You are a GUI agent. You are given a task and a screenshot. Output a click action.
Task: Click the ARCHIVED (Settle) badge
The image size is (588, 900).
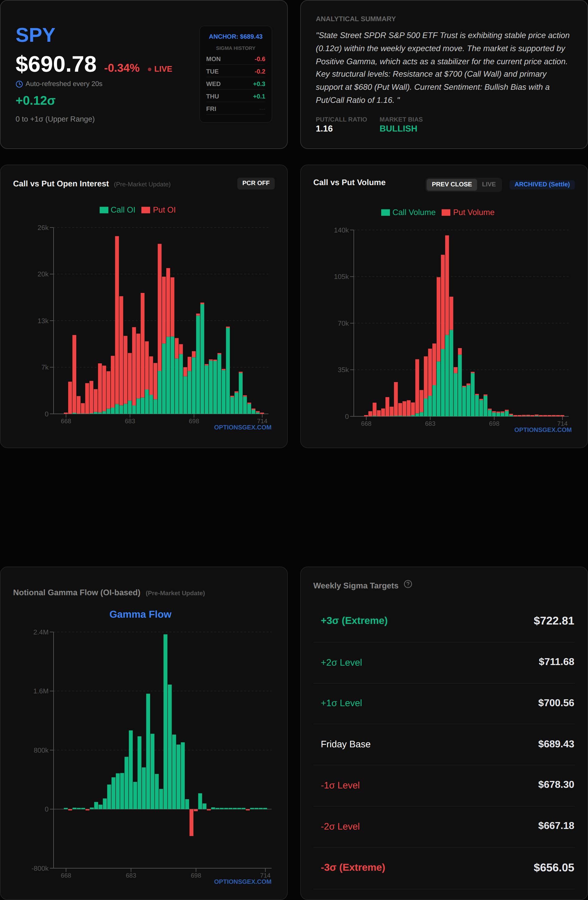(x=542, y=184)
